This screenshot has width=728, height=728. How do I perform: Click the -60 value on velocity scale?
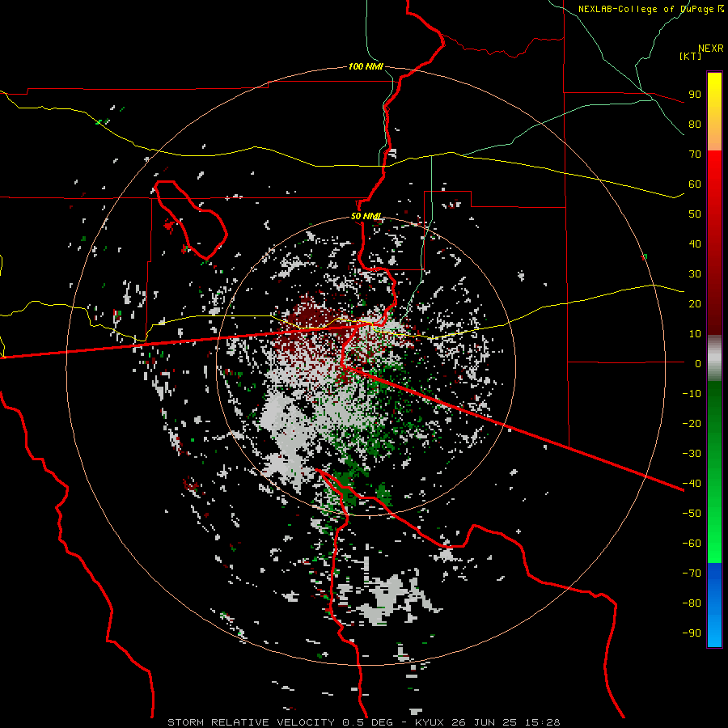(692, 544)
